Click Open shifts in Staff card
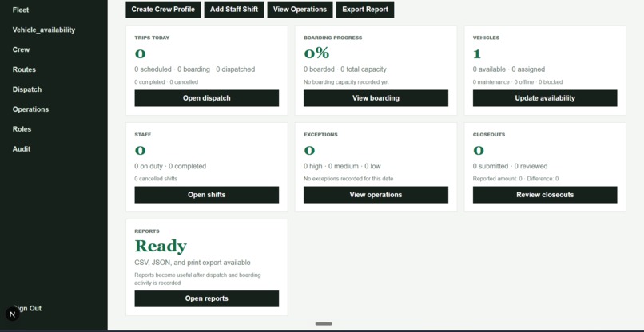 coord(207,195)
